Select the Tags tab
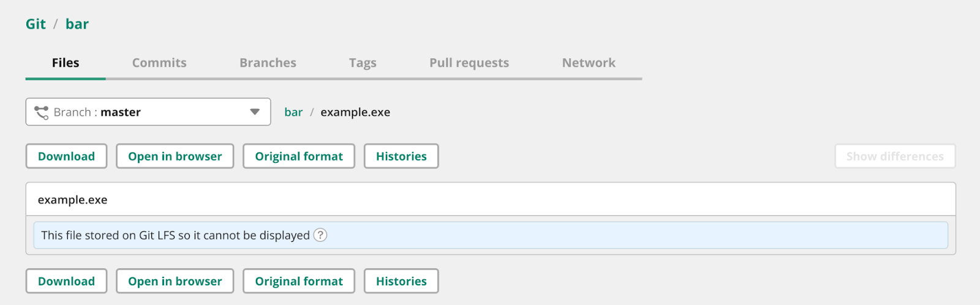The image size is (980, 305). 363,63
